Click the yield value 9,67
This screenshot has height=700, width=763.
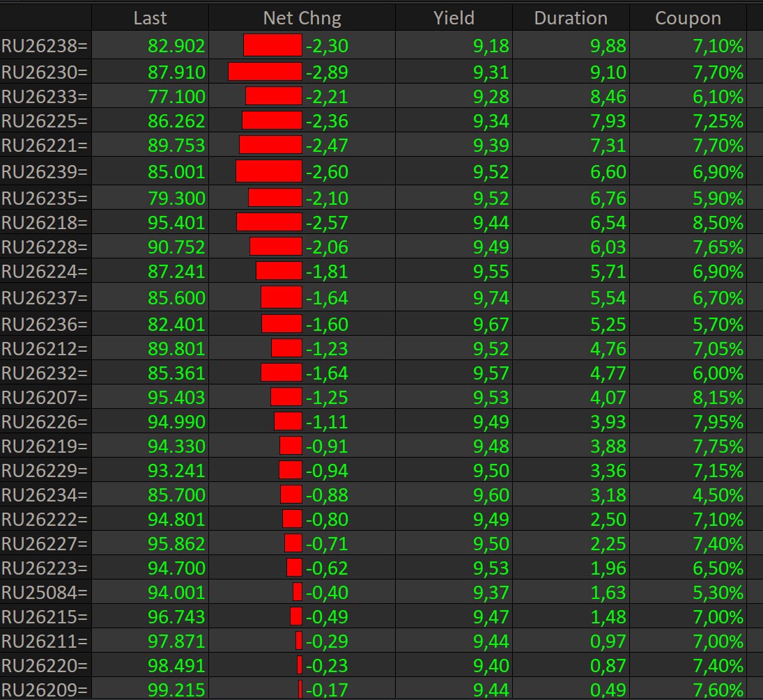[491, 324]
